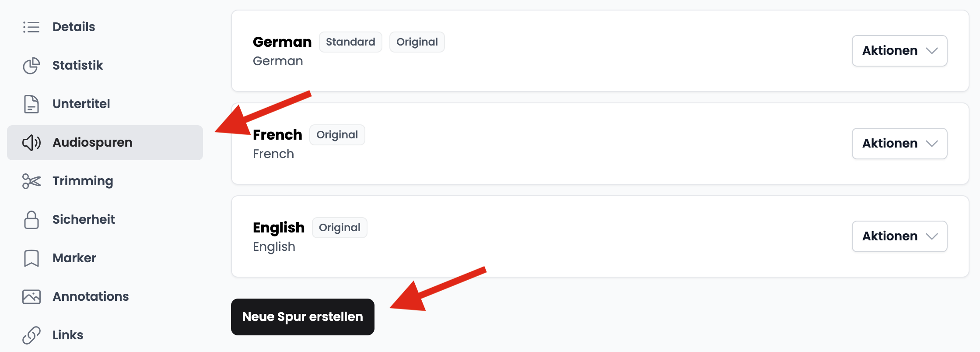Click the Audiospuren speaker icon
The height and width of the screenshot is (352, 980).
coord(31,143)
